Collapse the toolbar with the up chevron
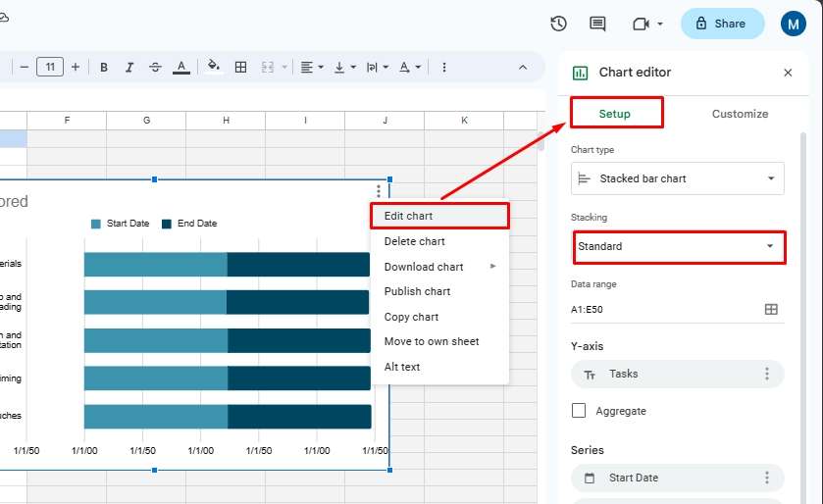Viewport: 823px width, 504px height. (523, 67)
